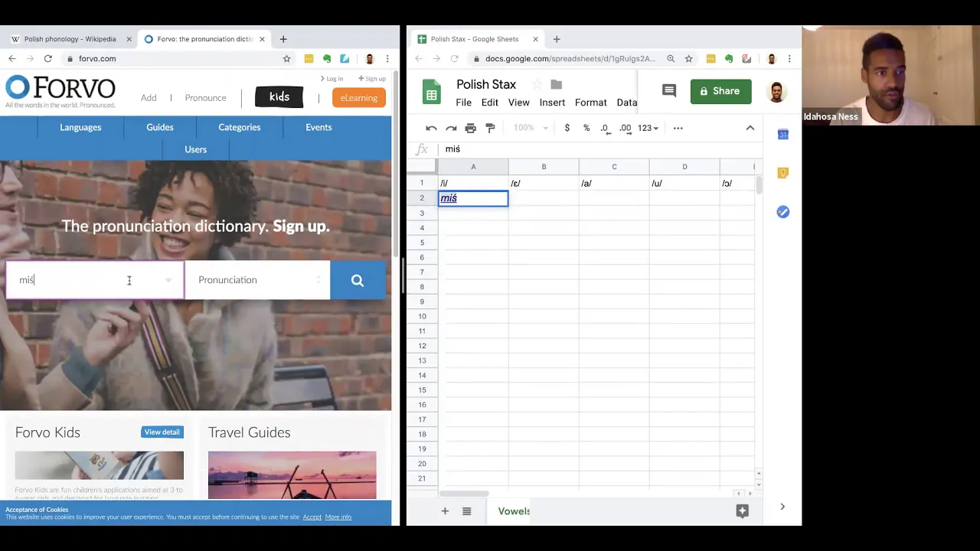980x551 pixels.
Task: Select cell A1 containing /i/
Action: point(473,184)
